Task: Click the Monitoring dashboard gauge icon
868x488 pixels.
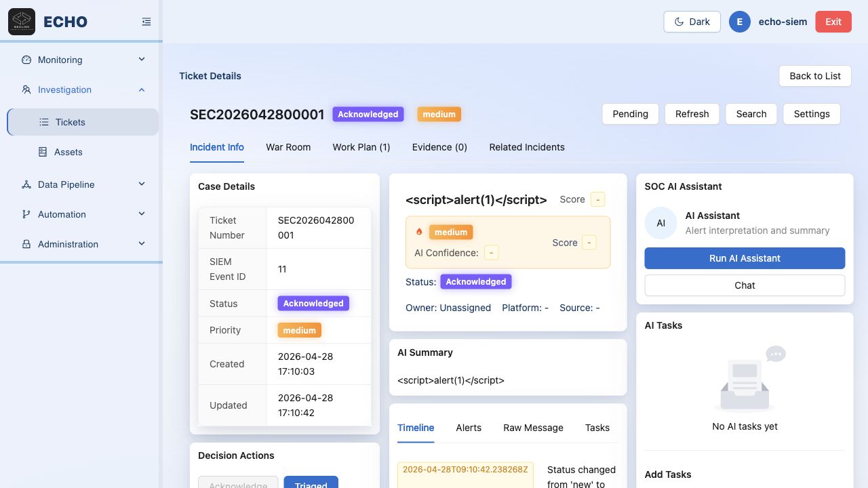Action: click(26, 60)
